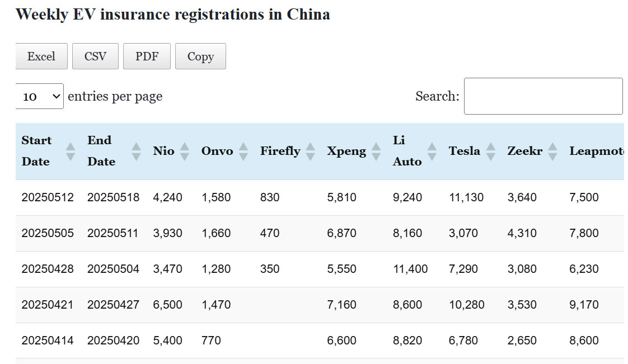Download data as CSV
Viewport: 628px width, 364px height.
pyautogui.click(x=95, y=56)
